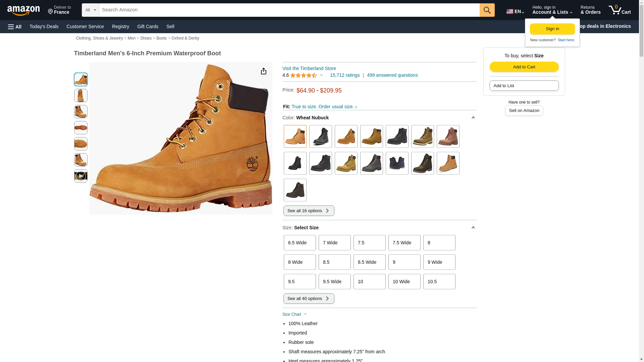Click Deliver to France location
Screen dimensions: 644x362
(x=59, y=10)
